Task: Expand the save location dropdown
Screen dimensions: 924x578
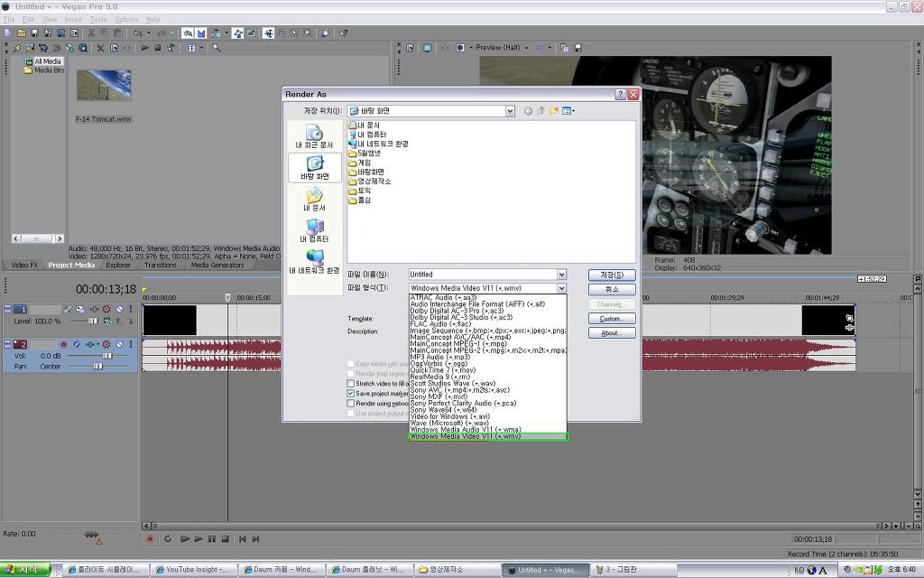Action: point(509,111)
